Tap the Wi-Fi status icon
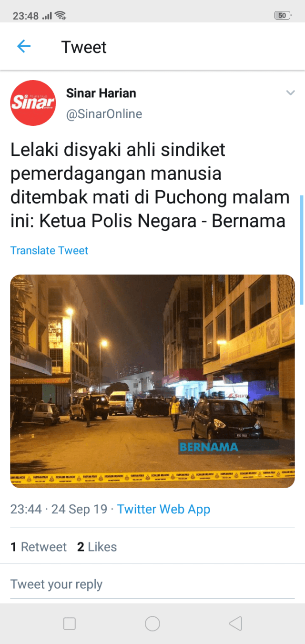Screen dimensions: 305x644 pyautogui.click(x=61, y=16)
